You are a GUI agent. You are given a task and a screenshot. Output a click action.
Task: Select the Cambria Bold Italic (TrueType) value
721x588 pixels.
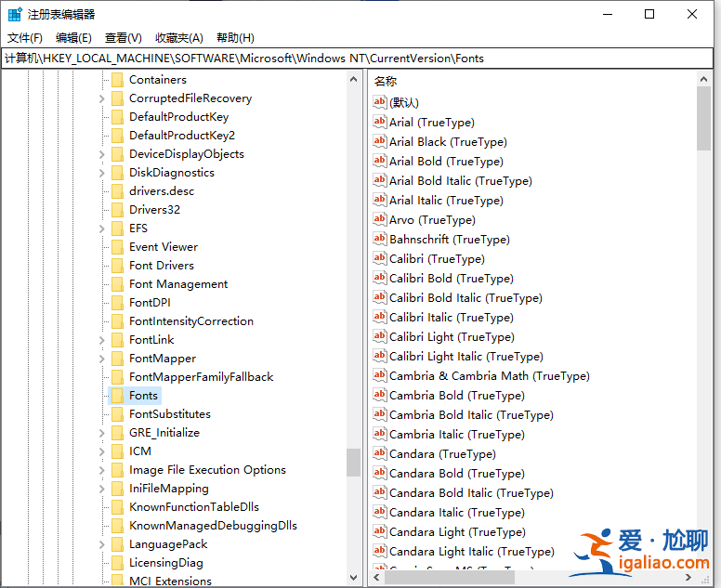pyautogui.click(x=471, y=414)
